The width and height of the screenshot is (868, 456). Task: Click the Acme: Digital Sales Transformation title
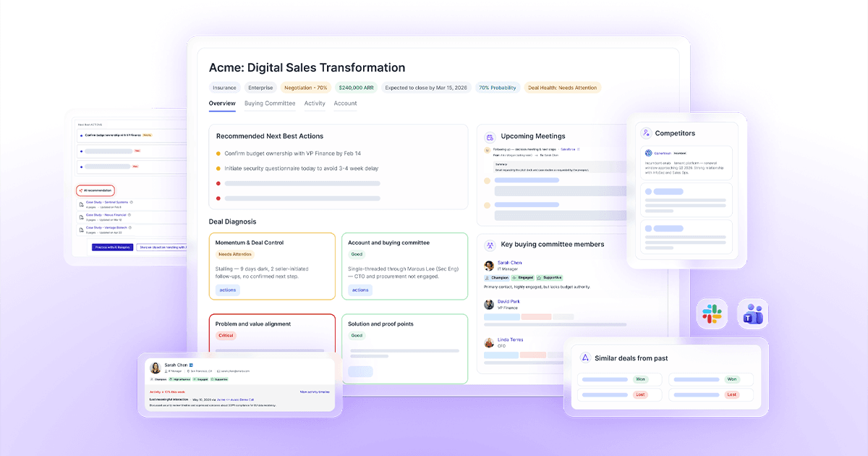tap(307, 67)
